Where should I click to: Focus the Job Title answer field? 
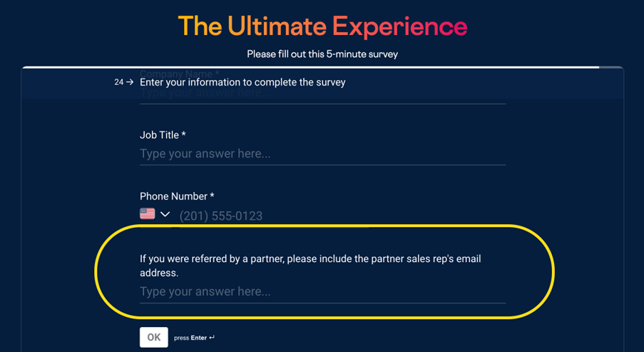coord(322,154)
